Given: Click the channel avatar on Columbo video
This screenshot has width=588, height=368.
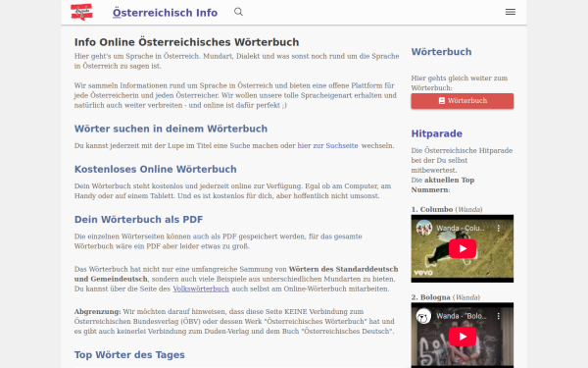Looking at the screenshot, I should point(424,228).
